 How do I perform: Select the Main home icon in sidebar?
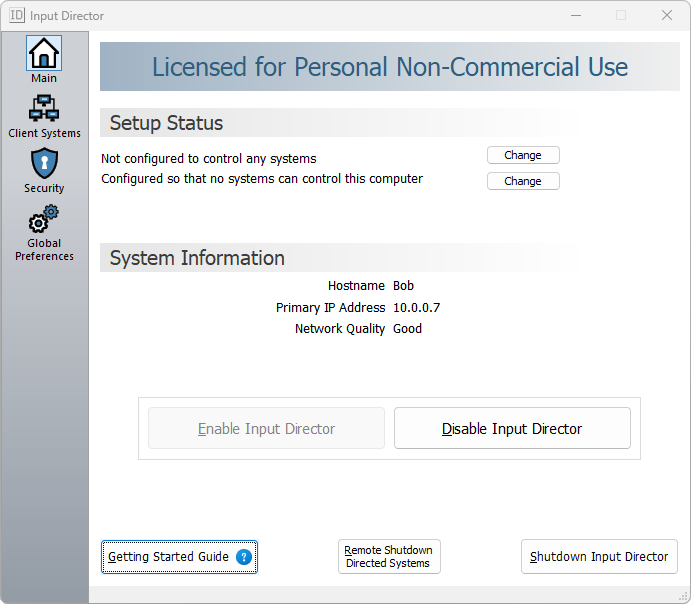tap(44, 53)
